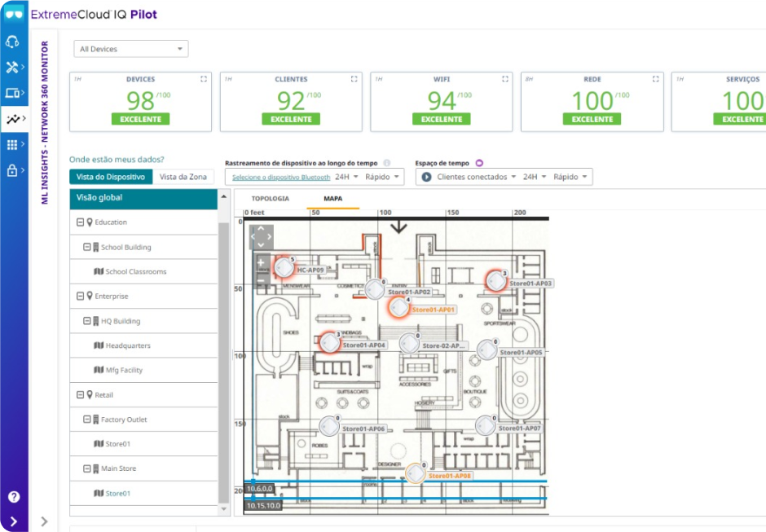Click the info icon beside device tracking
This screenshot has width=766, height=532.
tap(387, 163)
